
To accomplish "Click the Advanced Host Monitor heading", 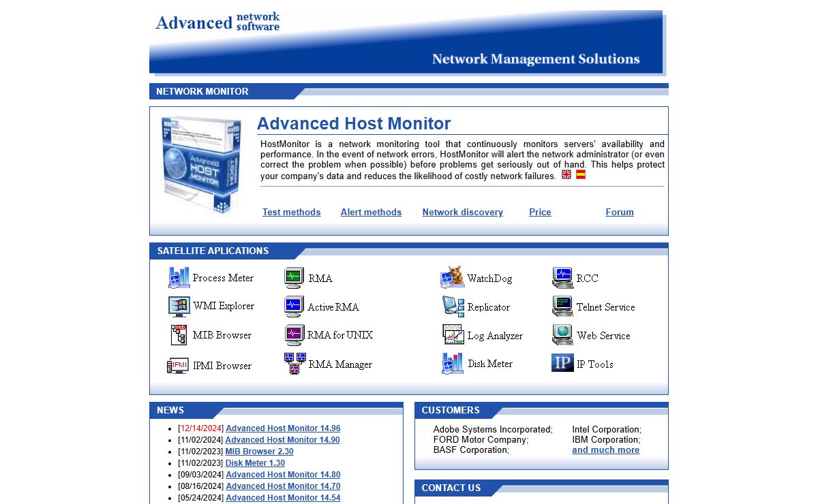I will click(354, 123).
